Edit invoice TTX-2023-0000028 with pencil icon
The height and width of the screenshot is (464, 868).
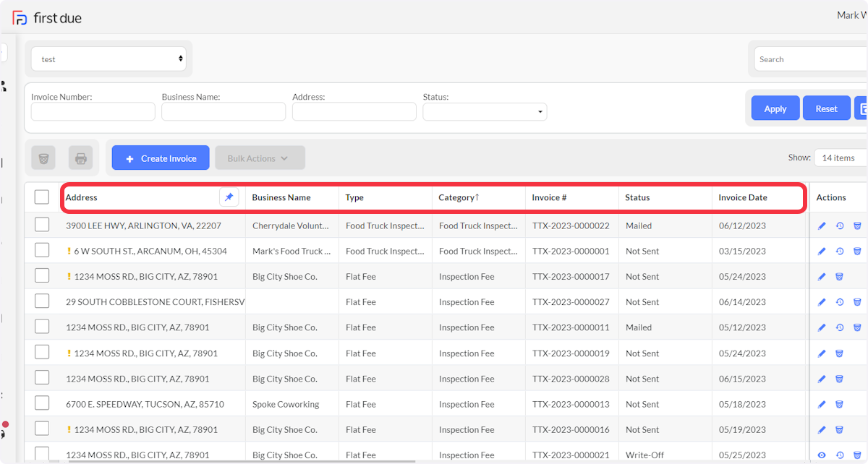click(822, 379)
